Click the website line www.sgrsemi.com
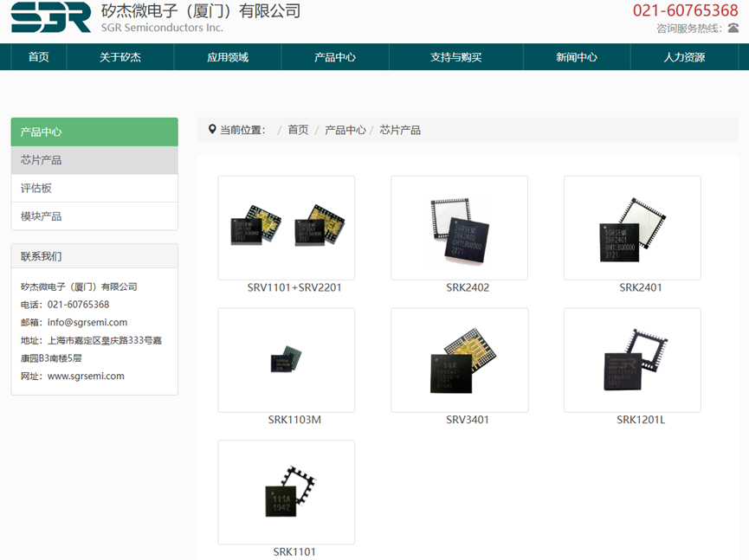The height and width of the screenshot is (560, 749). pos(73,377)
